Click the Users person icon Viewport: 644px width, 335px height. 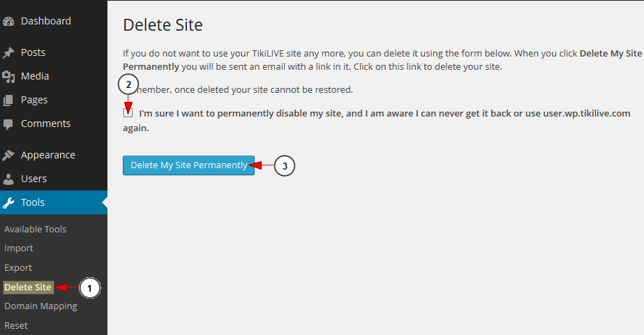pyautogui.click(x=8, y=179)
